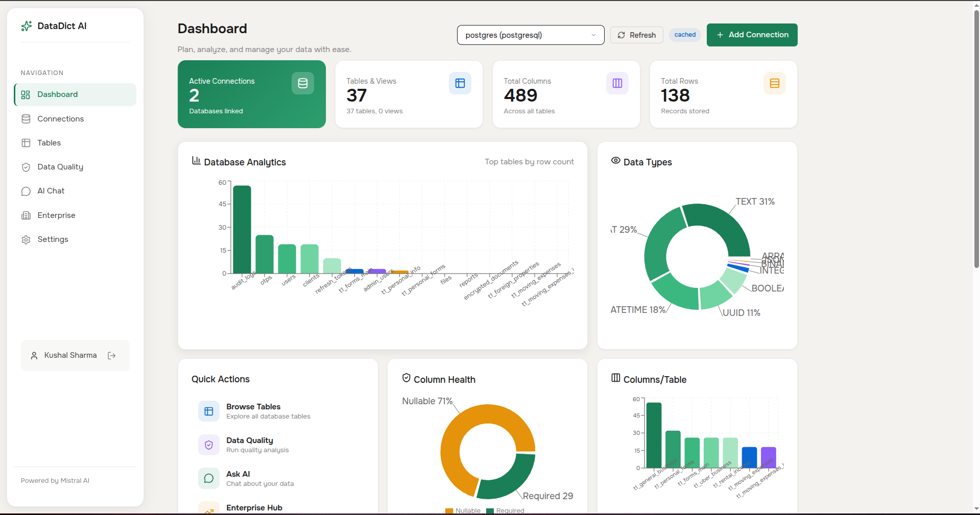980x515 pixels.
Task: Click the table grid icon on Tables & Views card
Action: coord(460,83)
